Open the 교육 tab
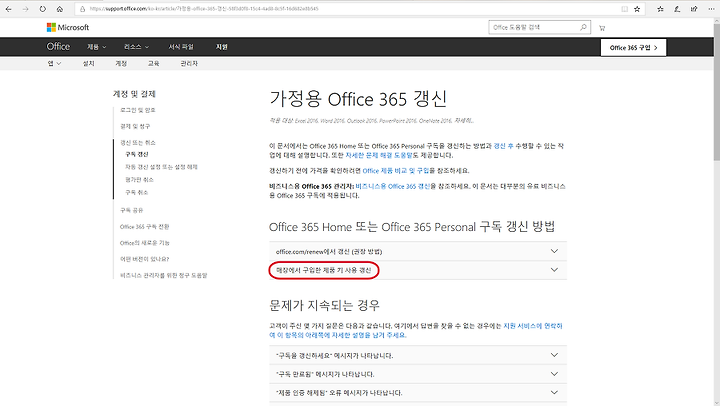The width and height of the screenshot is (720, 406). [153, 63]
